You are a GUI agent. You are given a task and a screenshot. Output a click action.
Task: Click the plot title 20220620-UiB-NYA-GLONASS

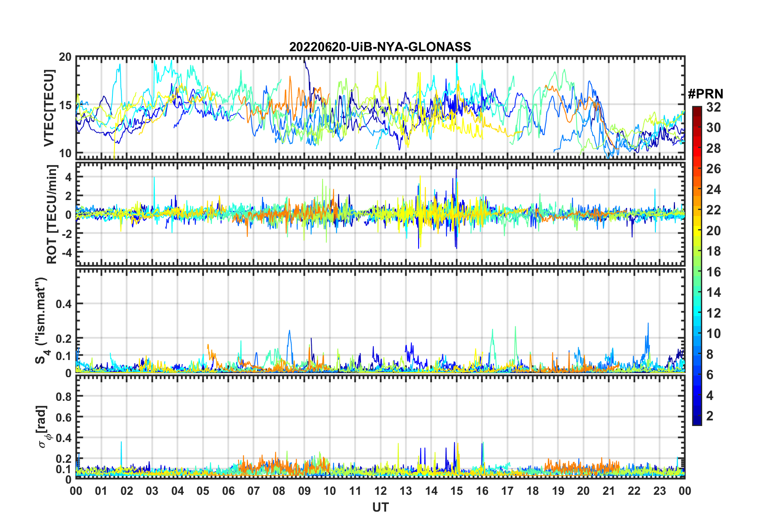click(380, 47)
